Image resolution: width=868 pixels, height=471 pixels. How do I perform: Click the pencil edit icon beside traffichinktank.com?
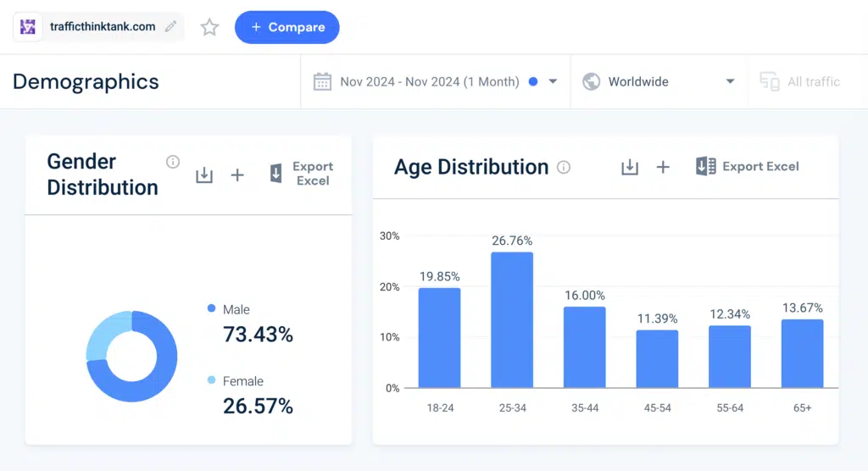point(171,27)
